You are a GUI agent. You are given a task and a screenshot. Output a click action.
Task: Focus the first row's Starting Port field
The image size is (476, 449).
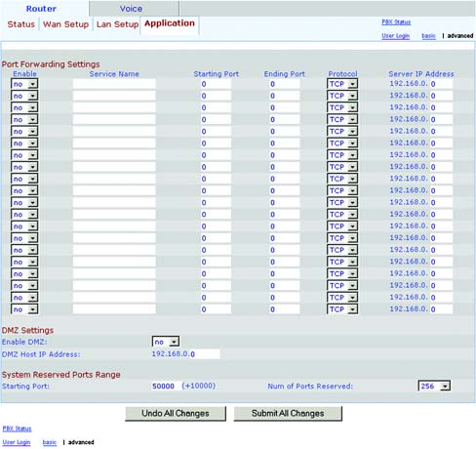216,84
